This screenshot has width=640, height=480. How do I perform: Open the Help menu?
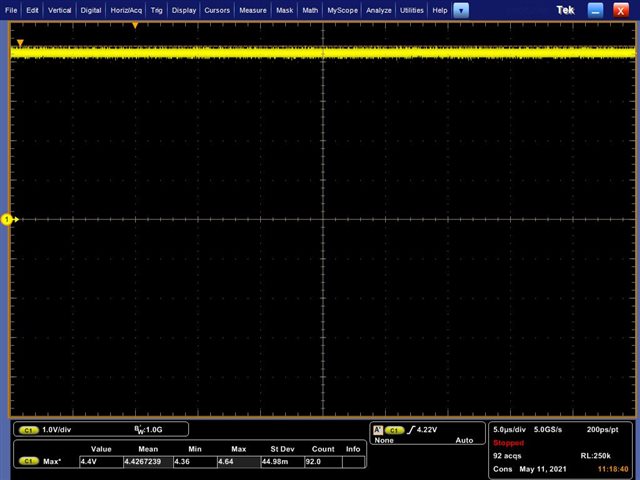point(440,10)
